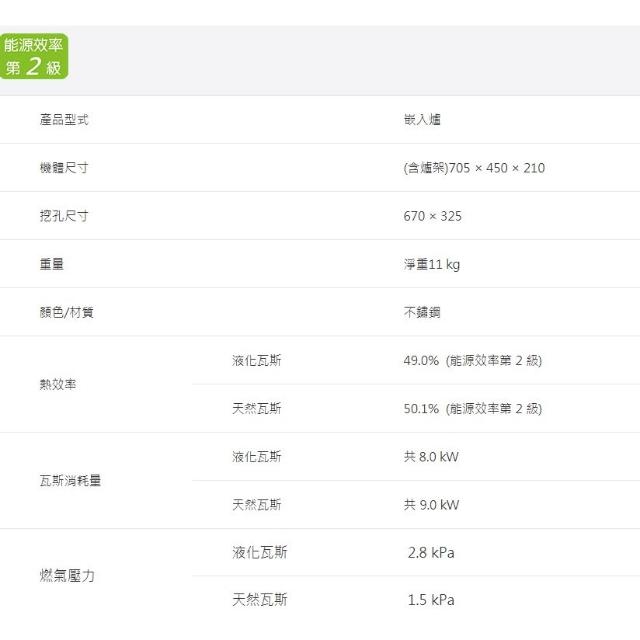This screenshot has width=640, height=640.
Task: Click the 嵌入爐 product type value
Action: [x=422, y=120]
